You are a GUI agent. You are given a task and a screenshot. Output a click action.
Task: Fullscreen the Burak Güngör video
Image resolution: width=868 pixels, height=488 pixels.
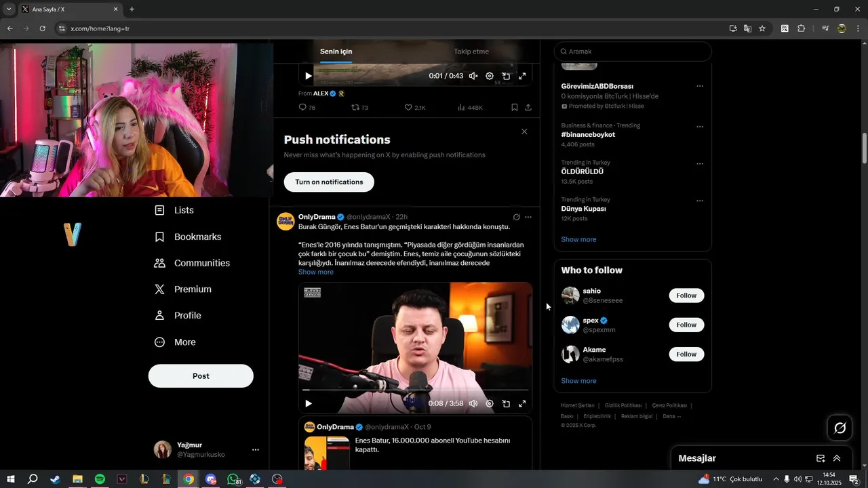click(x=522, y=403)
